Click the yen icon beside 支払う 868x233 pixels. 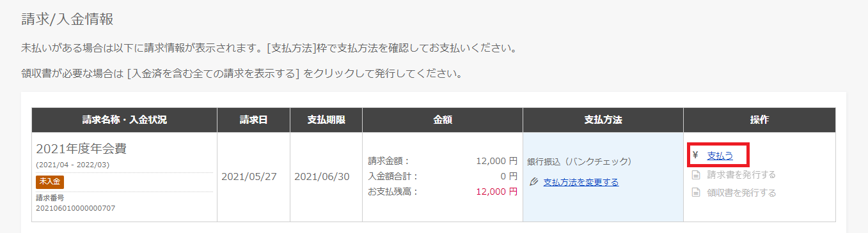coord(695,156)
